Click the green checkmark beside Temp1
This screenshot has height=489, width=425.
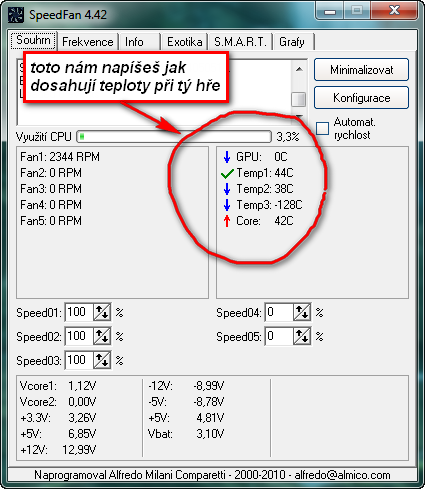pos(227,173)
